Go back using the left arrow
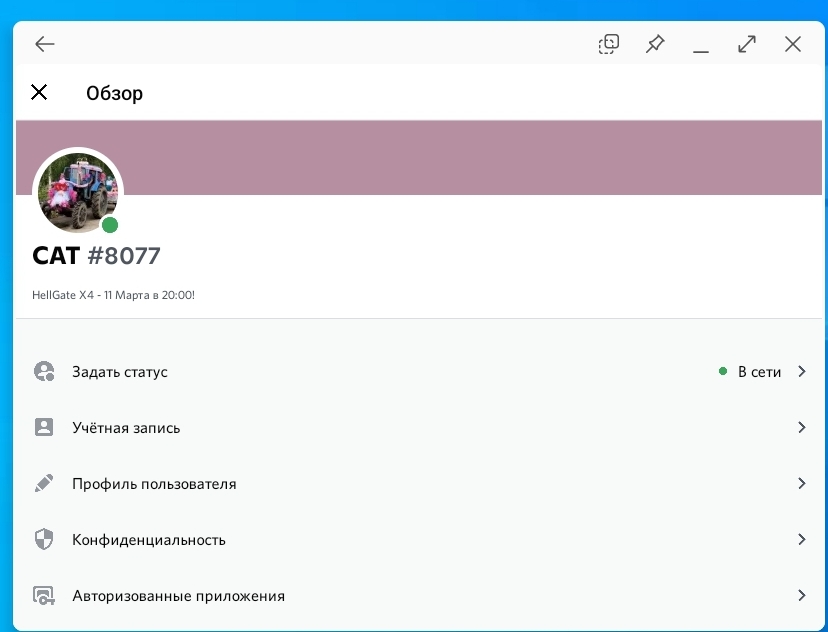828x632 pixels. click(x=45, y=44)
